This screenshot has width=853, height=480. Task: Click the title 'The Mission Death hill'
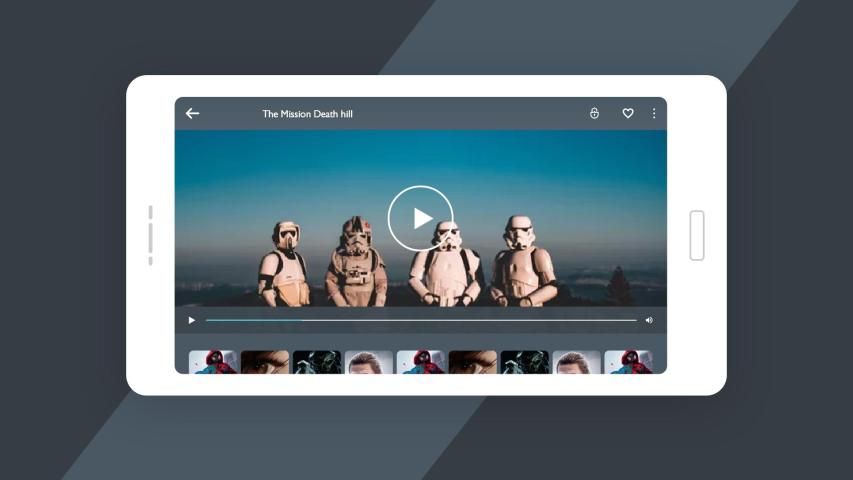(307, 114)
